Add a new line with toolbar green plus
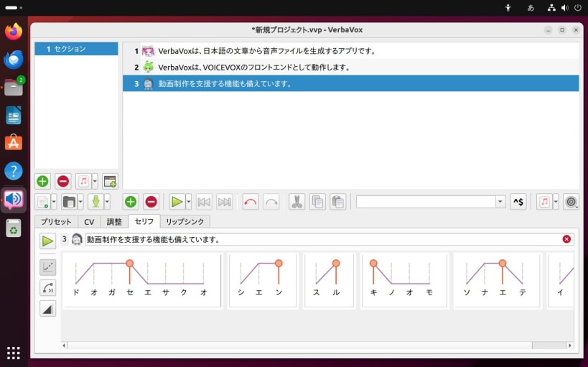The height and width of the screenshot is (367, 588). [x=131, y=202]
